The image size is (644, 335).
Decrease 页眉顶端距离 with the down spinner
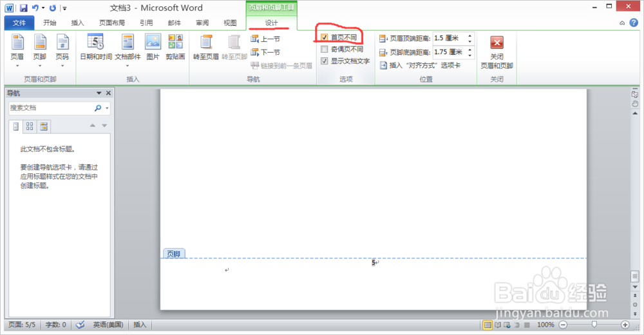[x=470, y=41]
